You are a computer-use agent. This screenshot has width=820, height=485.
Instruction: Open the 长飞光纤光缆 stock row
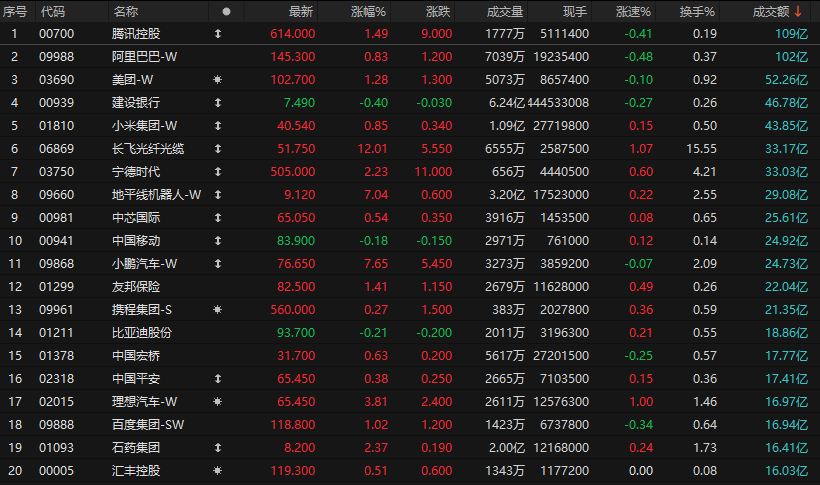tap(410, 149)
